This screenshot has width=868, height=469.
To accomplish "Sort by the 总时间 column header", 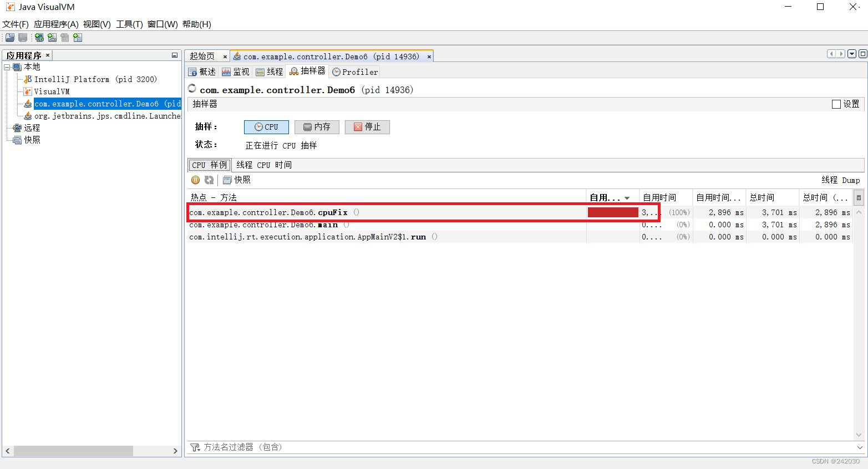I will click(772, 197).
